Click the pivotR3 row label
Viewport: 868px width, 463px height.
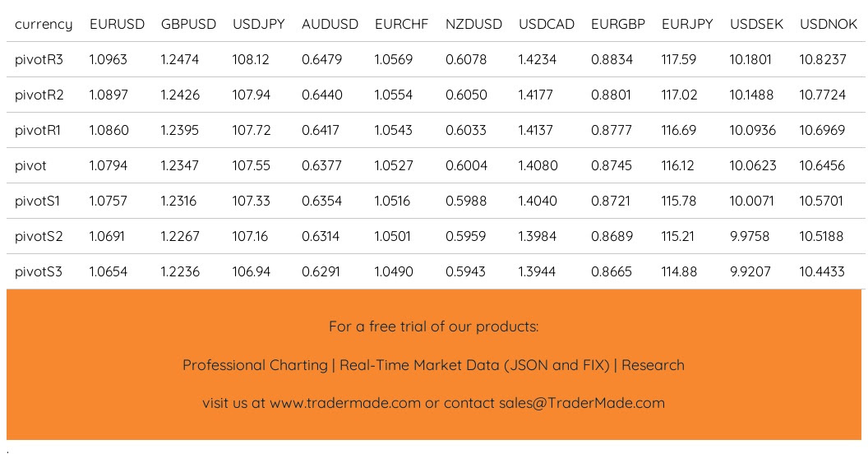(39, 59)
